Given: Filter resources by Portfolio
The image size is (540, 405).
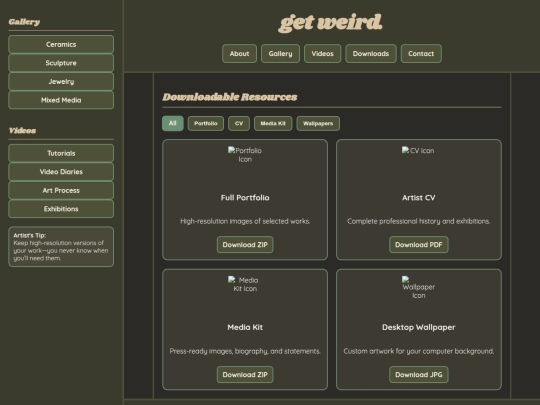Looking at the screenshot, I should (x=206, y=123).
